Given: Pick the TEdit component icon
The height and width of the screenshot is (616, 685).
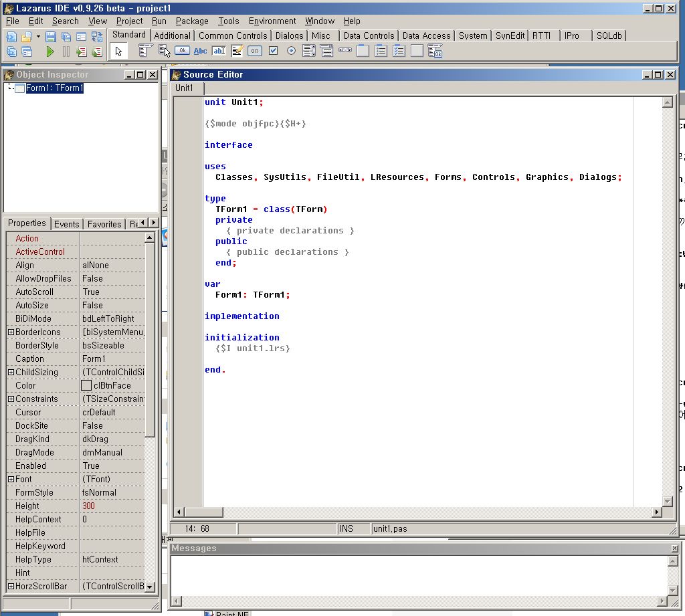Looking at the screenshot, I should [x=219, y=51].
